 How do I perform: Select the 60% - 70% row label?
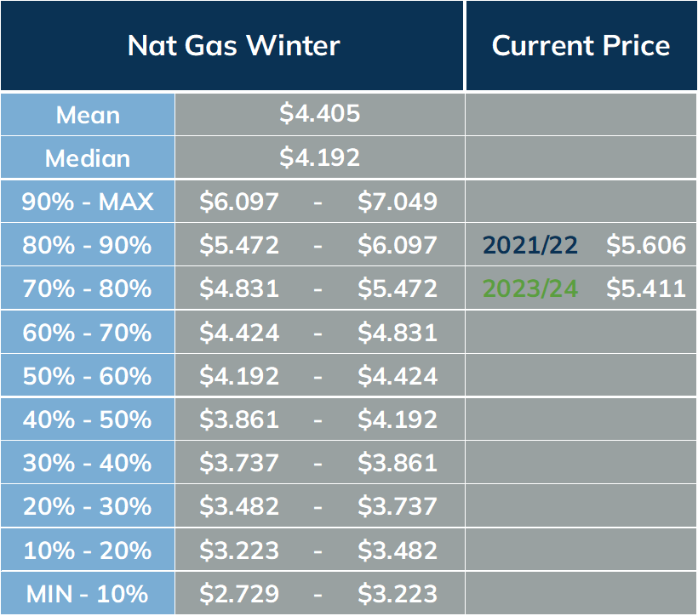(x=88, y=333)
